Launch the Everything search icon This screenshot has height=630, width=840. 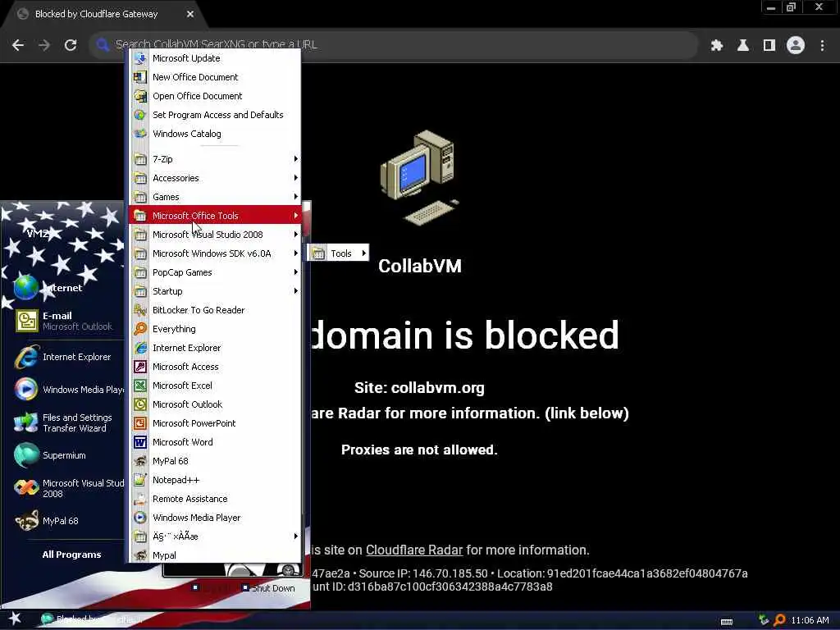tap(140, 329)
